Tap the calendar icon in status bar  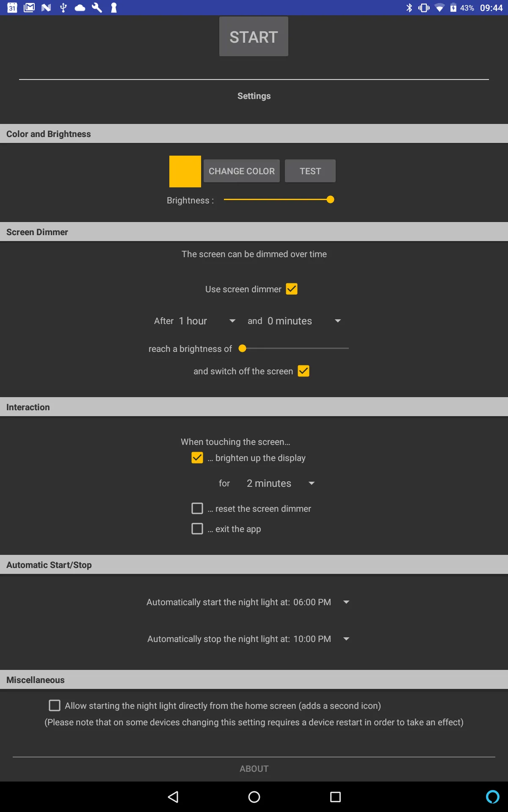(12, 8)
